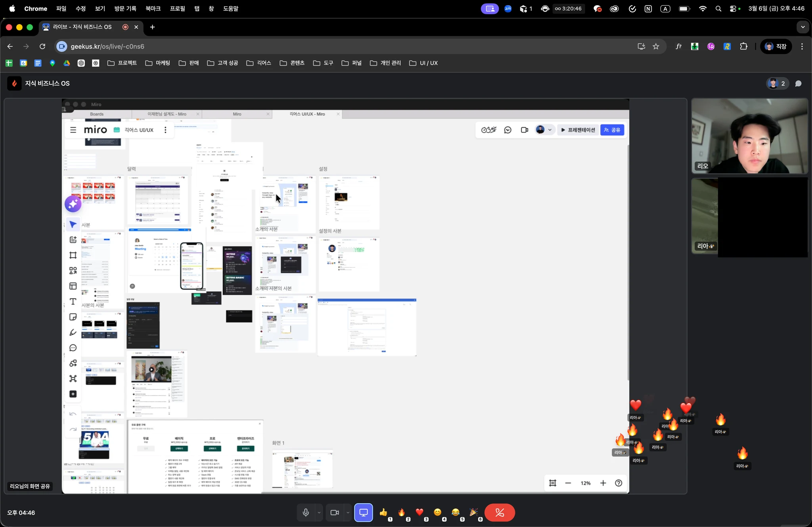Open the chat bubble panel

click(x=799, y=84)
